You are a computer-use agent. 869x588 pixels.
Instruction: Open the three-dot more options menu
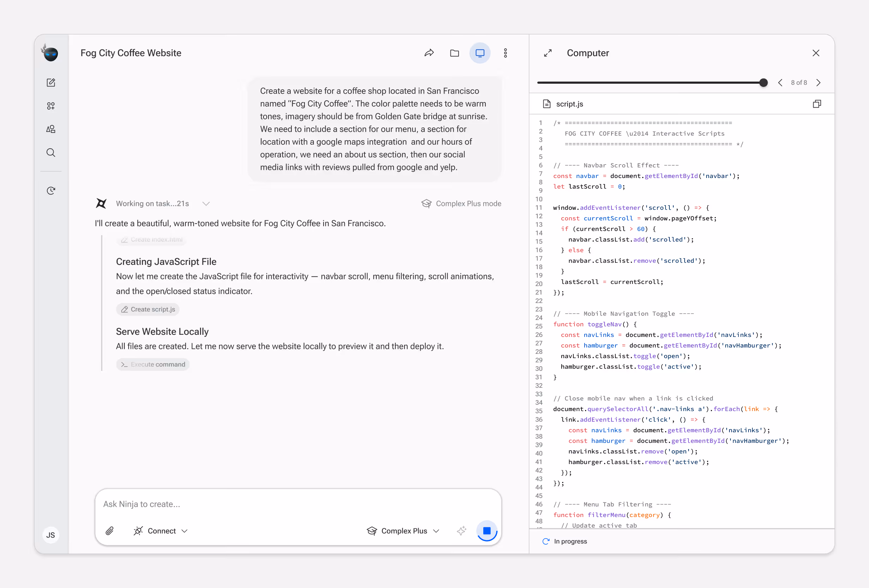click(505, 53)
